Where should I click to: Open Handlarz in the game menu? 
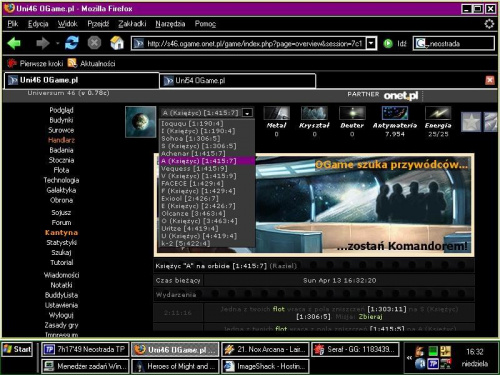[x=61, y=140]
